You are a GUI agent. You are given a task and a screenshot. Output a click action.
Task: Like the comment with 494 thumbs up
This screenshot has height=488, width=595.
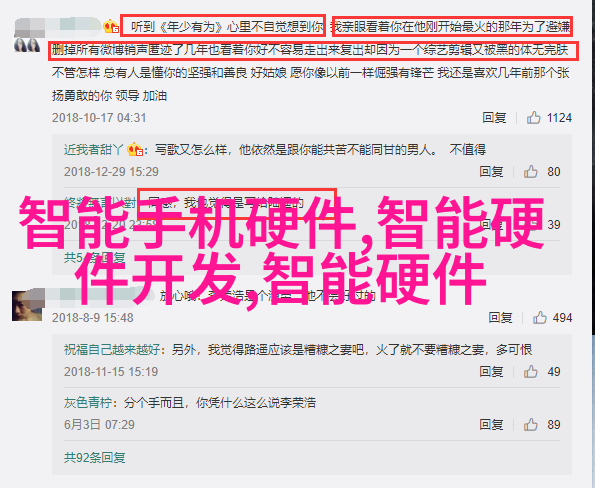539,318
